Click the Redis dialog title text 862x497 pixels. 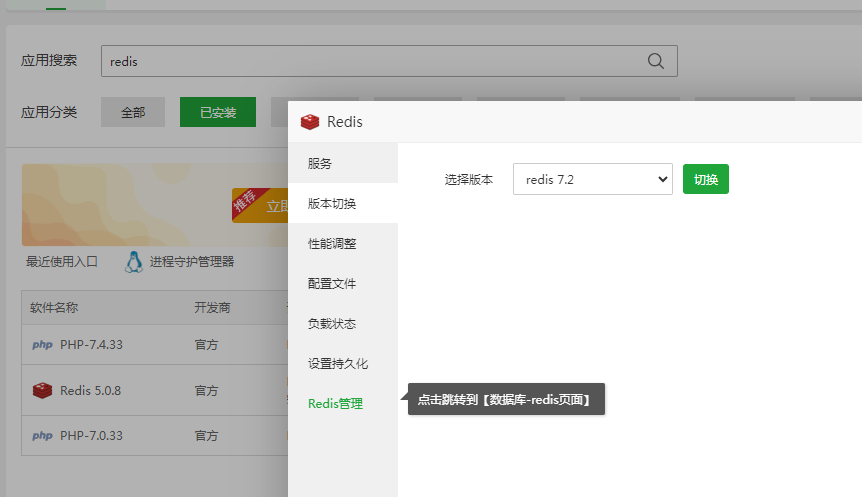click(345, 122)
